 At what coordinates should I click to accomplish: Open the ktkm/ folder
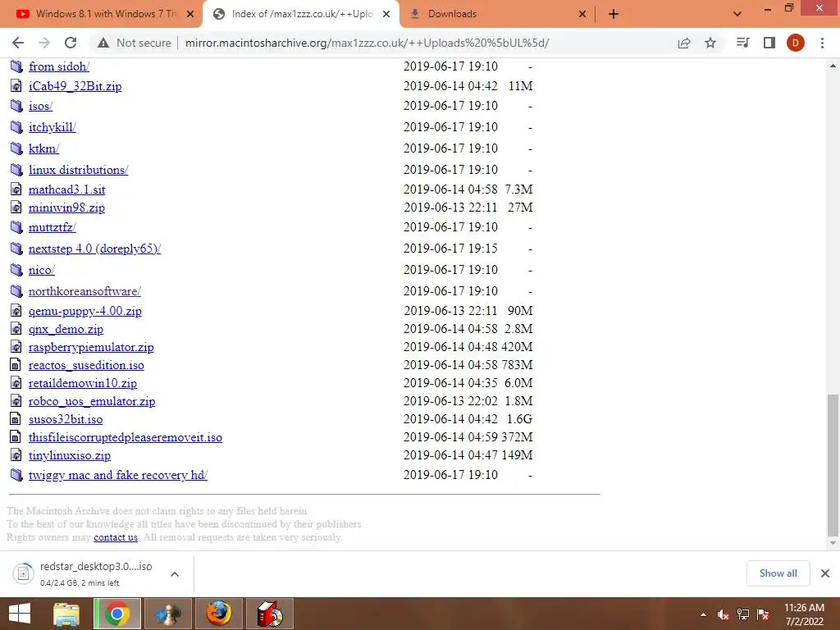44,149
